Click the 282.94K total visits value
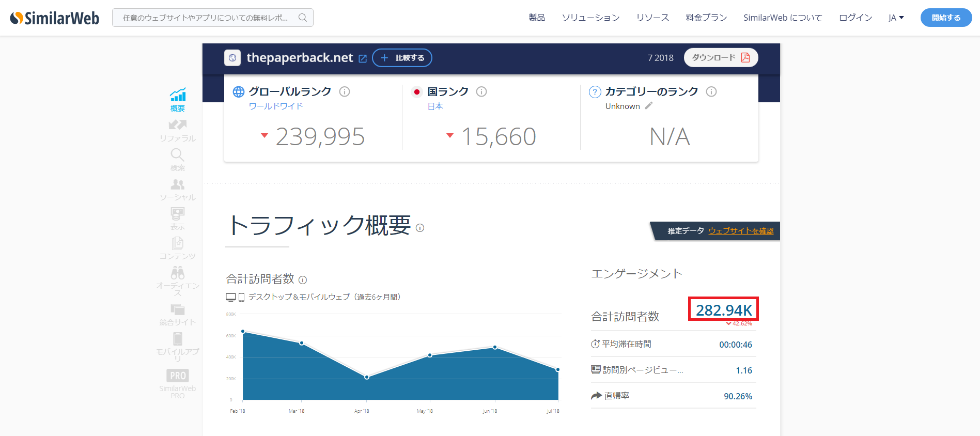This screenshot has width=980, height=436. 724,310
